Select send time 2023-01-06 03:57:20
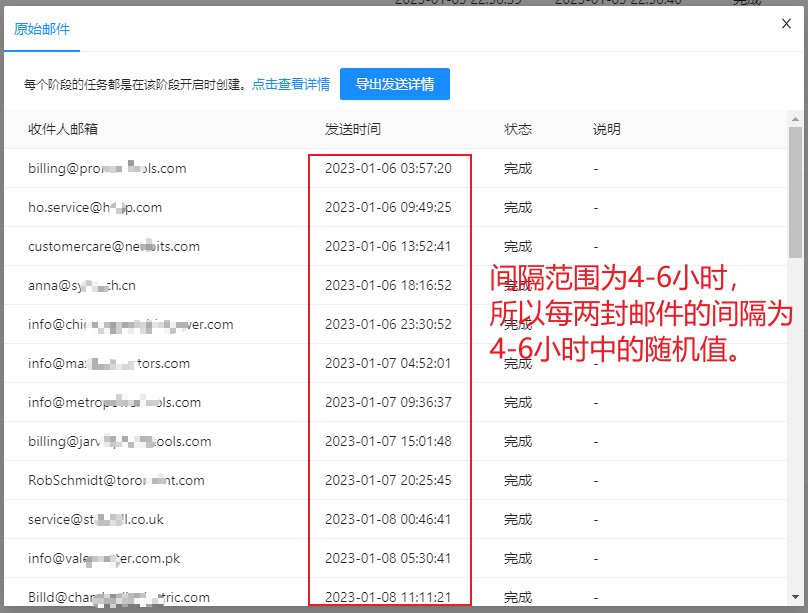The width and height of the screenshot is (808, 613). [388, 168]
